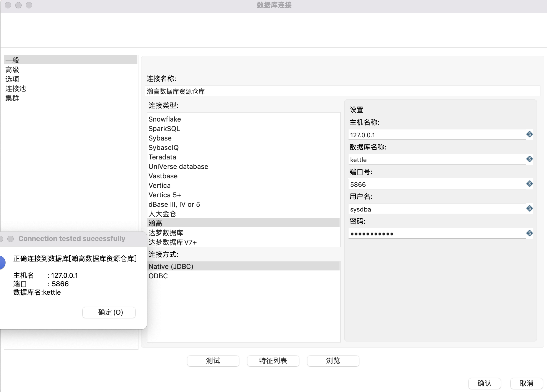Click variable icon beside username field
This screenshot has height=392, width=547.
click(529, 209)
